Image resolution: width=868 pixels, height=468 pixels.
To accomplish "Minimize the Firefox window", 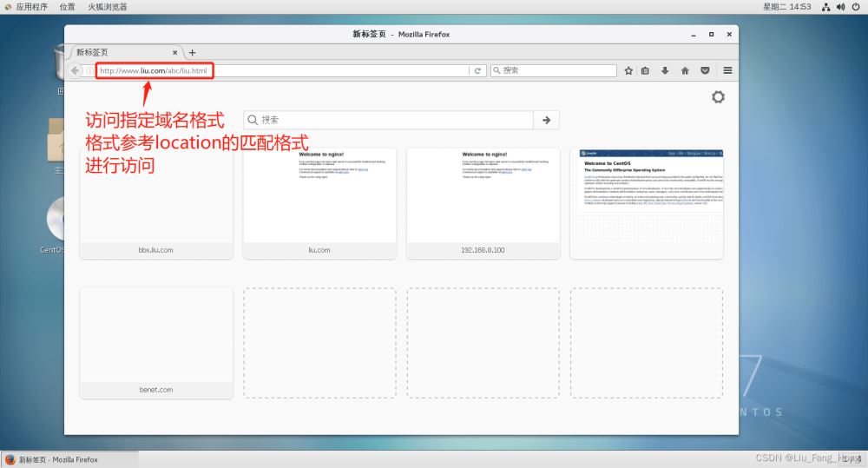I will [x=693, y=35].
